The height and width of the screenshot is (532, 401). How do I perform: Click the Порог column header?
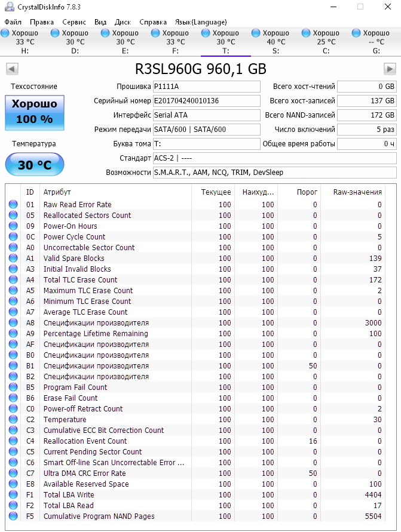click(x=299, y=192)
